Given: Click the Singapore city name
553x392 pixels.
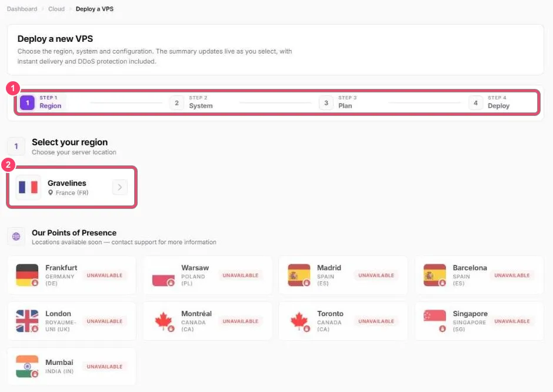Looking at the screenshot, I should 470,313.
